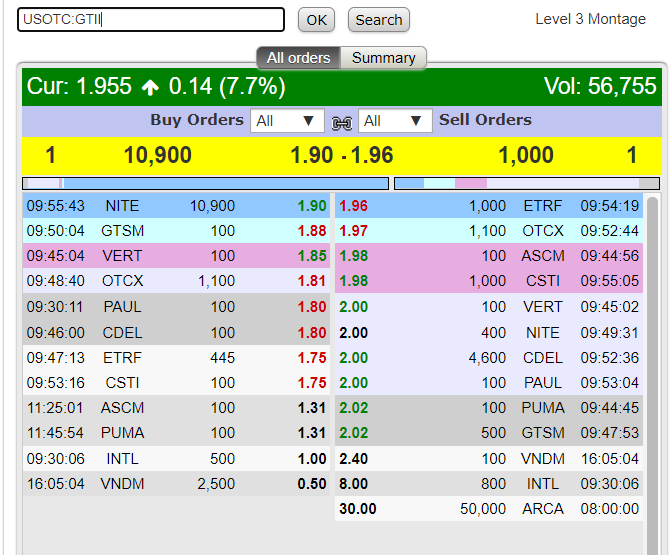Select the PAUL buy order at 1.80
Viewport: 670px width, 555px height.
pos(176,306)
